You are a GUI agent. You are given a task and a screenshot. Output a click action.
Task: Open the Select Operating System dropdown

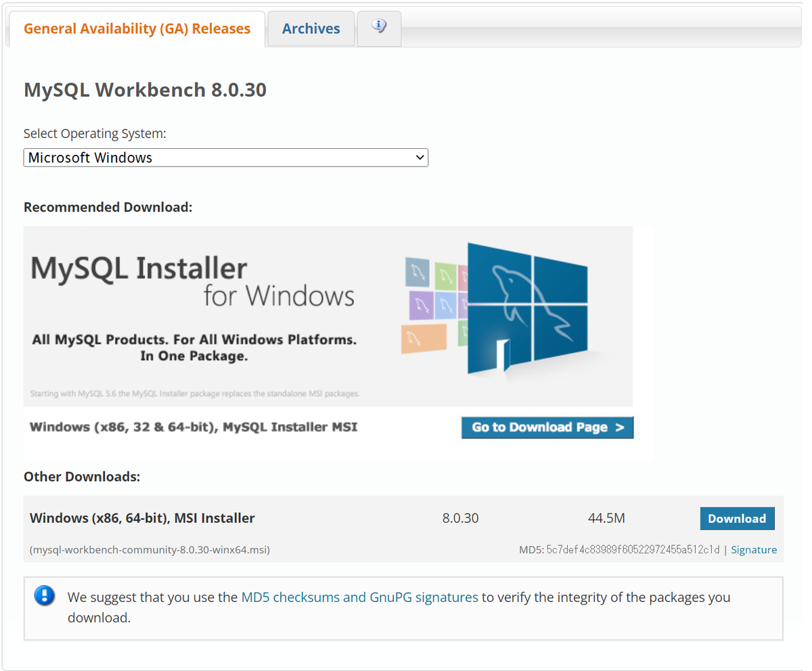click(226, 158)
